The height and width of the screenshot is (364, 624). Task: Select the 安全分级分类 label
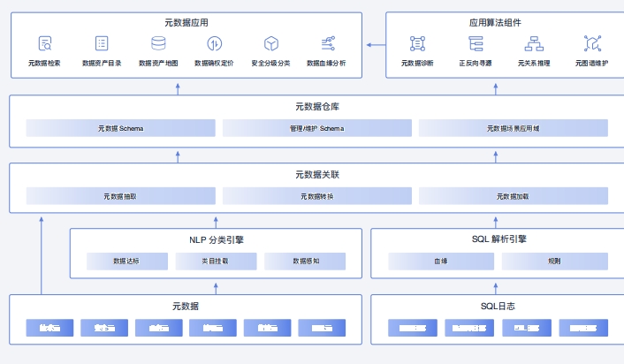[270, 64]
